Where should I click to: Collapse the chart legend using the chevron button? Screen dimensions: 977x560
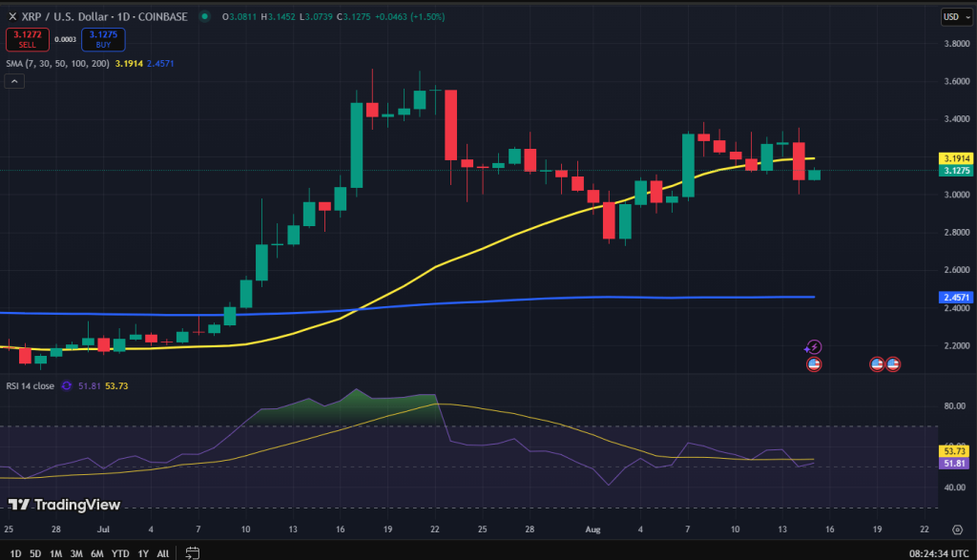[13, 80]
